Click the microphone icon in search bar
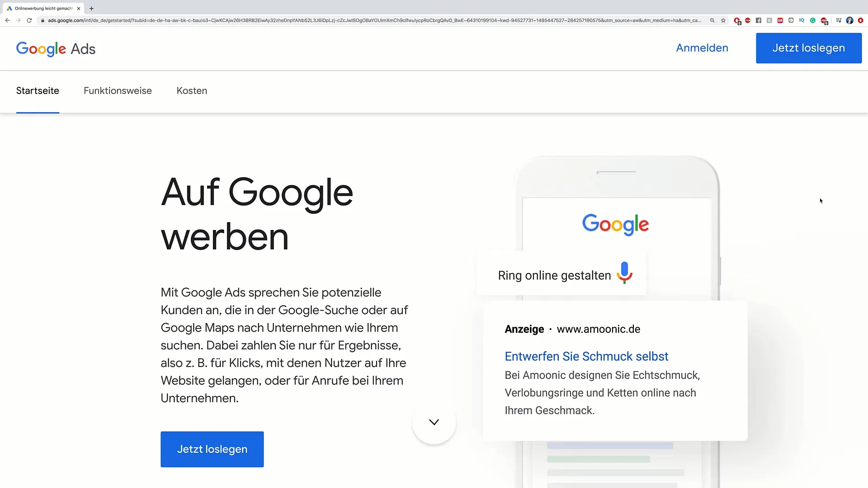Image resolution: width=868 pixels, height=488 pixels. click(625, 274)
